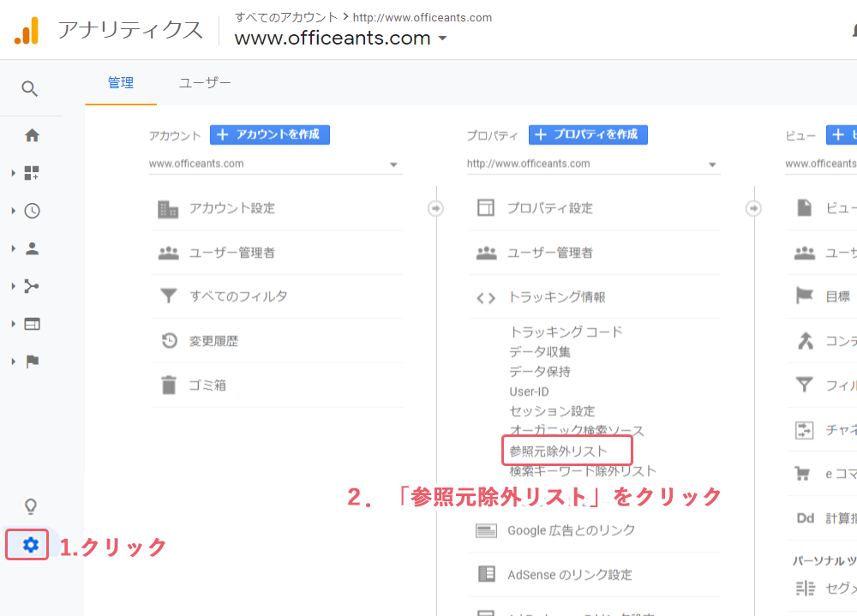Open the Audience person icon
This screenshot has height=616, width=857.
coord(33,248)
